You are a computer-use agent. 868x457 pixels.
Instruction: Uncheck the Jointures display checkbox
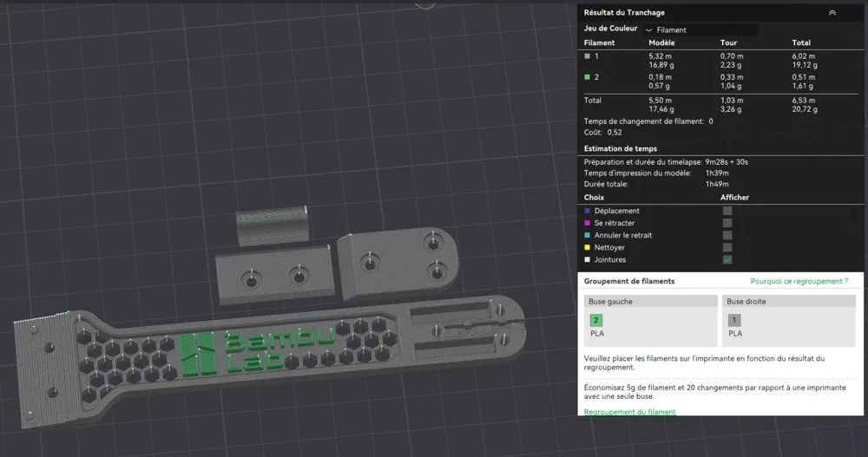tap(727, 259)
